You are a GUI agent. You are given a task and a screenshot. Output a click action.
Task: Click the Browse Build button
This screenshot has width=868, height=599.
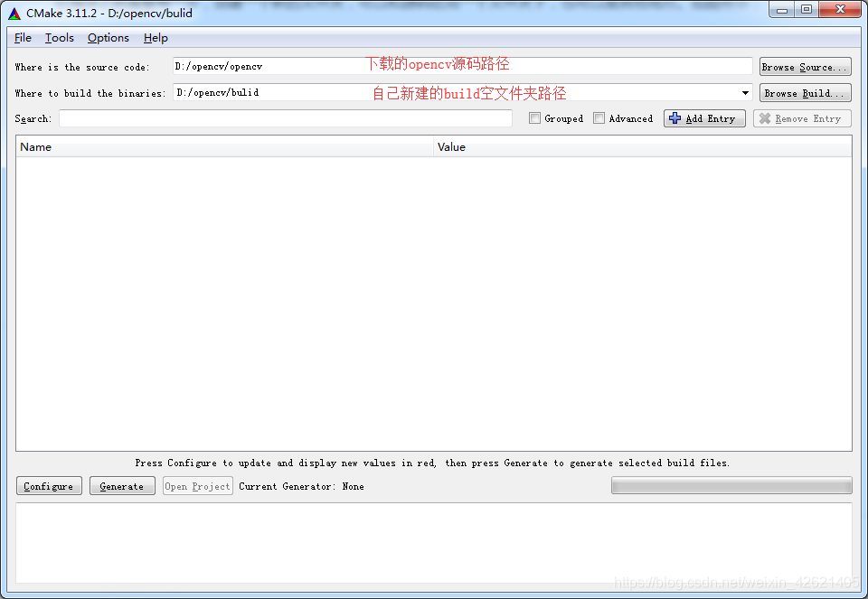tap(805, 93)
